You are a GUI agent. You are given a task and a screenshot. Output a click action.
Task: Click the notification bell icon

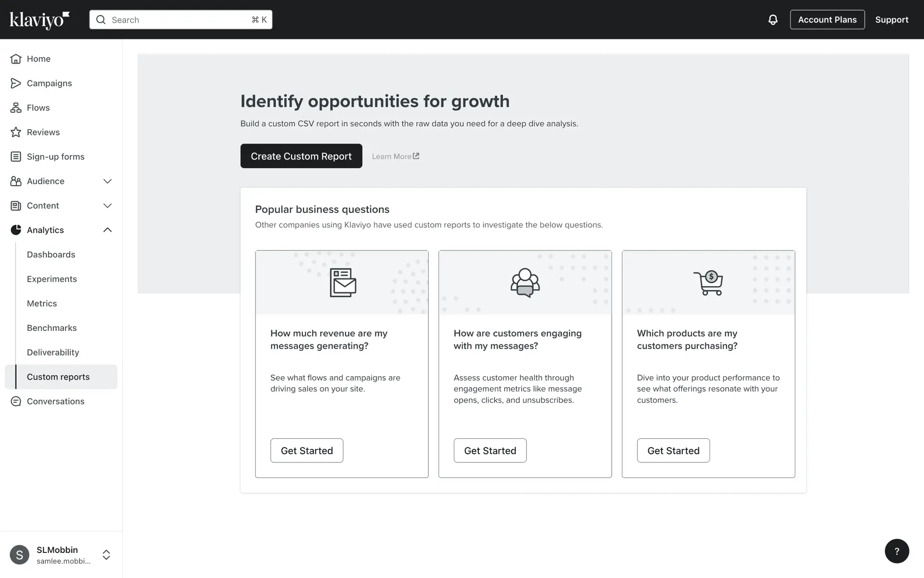(773, 20)
